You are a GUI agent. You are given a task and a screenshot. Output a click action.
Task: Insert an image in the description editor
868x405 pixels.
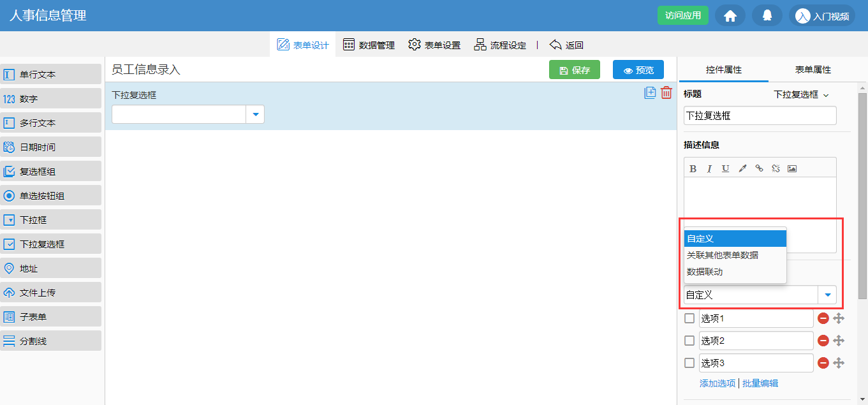click(x=792, y=168)
